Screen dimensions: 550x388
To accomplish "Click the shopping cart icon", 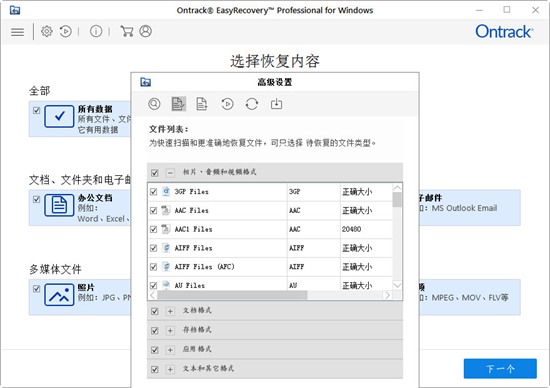I will click(127, 32).
